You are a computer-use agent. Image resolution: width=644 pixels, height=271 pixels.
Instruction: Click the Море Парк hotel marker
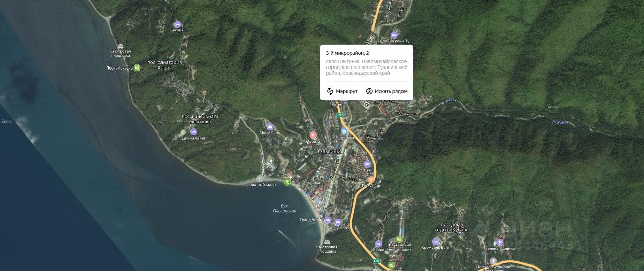coord(269,127)
